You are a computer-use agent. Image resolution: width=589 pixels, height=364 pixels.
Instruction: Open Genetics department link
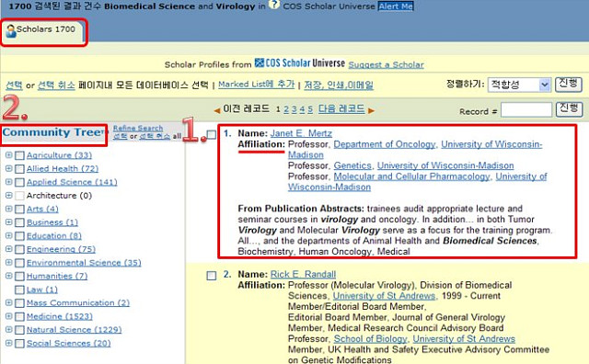click(x=352, y=165)
